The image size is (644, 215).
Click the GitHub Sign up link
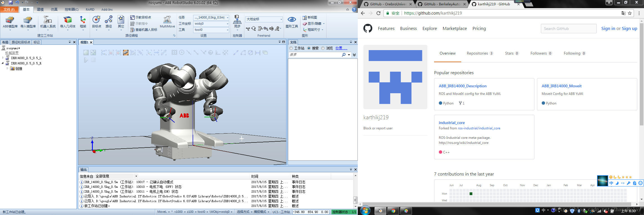point(629,28)
